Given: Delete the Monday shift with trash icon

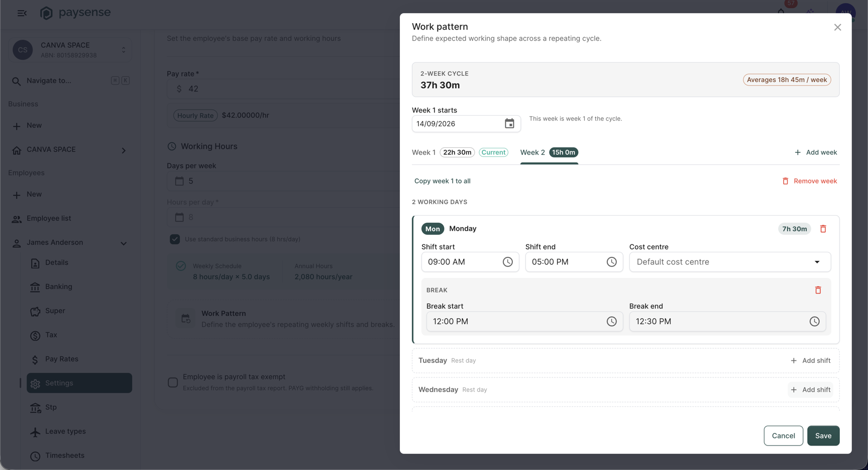Looking at the screenshot, I should pyautogui.click(x=823, y=229).
